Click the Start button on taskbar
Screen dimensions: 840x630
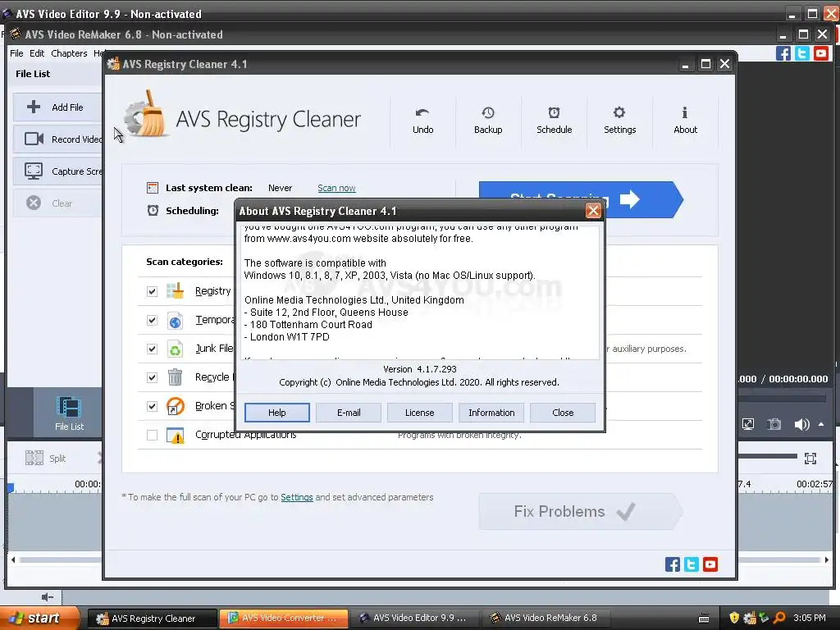tap(39, 618)
